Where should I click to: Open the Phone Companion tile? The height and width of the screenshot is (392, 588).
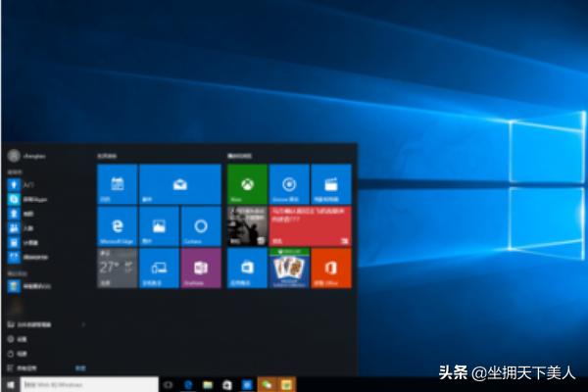coord(159,269)
